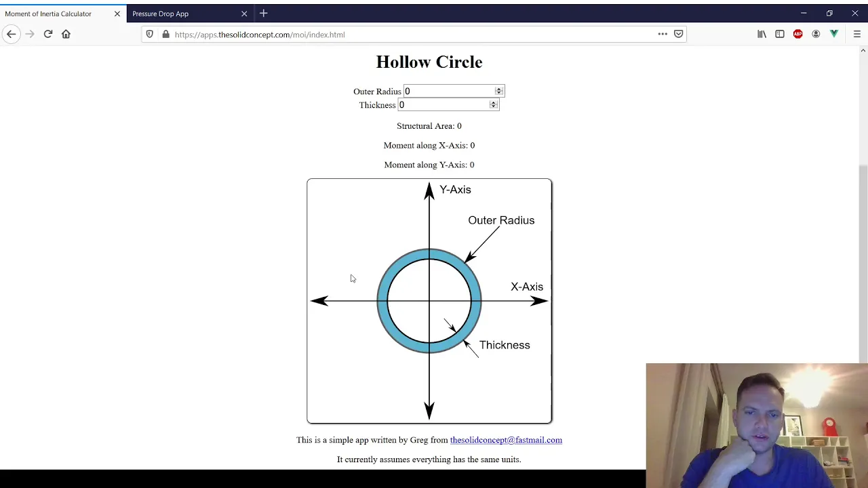868x488 pixels.
Task: Click 'Moment along Y-Axis: 0' text
Action: coord(429,165)
